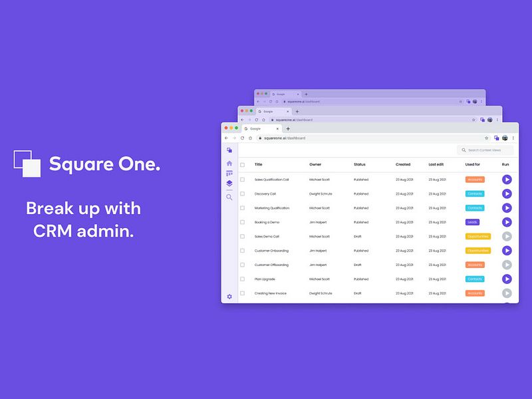Click Opportunities tag on Sales Demo Call row

(477, 237)
